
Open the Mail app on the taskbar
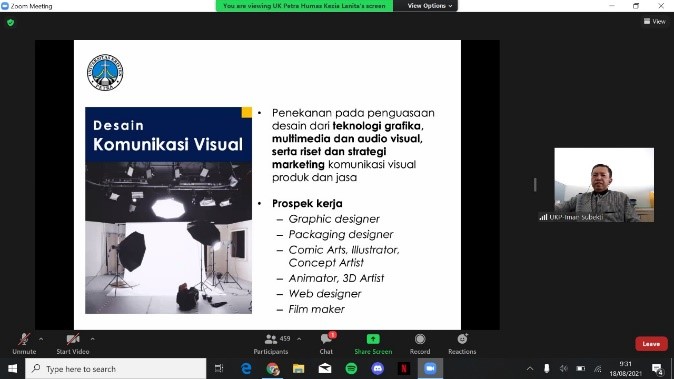pos(325,369)
